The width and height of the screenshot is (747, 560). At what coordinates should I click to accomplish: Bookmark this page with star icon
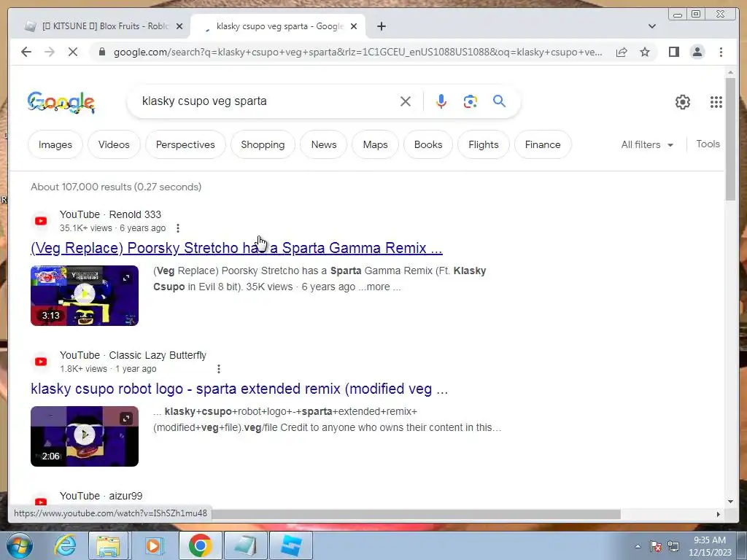(645, 52)
